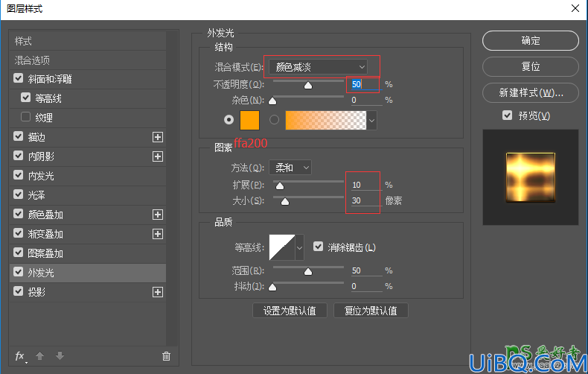
Task: Add another 内阴影 effect with plus icon
Action: [x=158, y=156]
